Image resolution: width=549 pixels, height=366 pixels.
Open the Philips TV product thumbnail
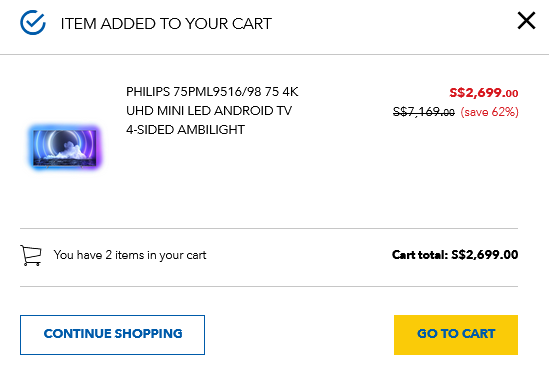coord(65,147)
